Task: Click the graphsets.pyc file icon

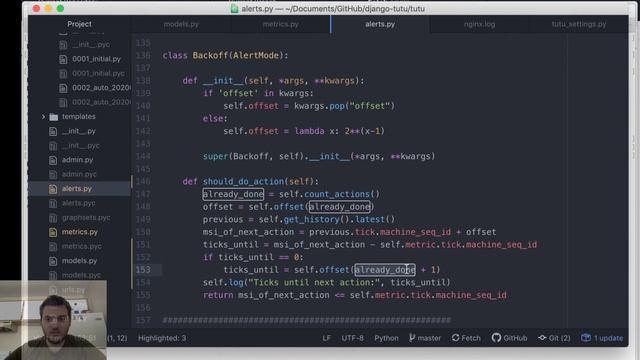Action: click(x=53, y=218)
